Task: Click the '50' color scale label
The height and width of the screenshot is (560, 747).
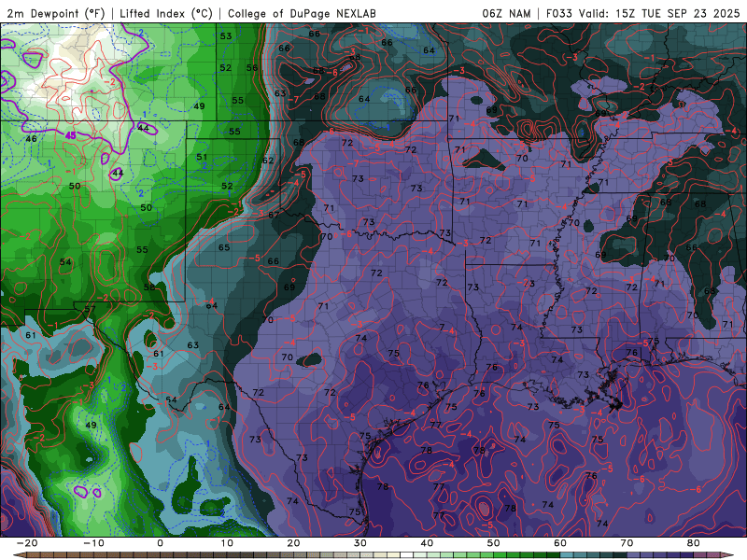Action: [x=494, y=543]
